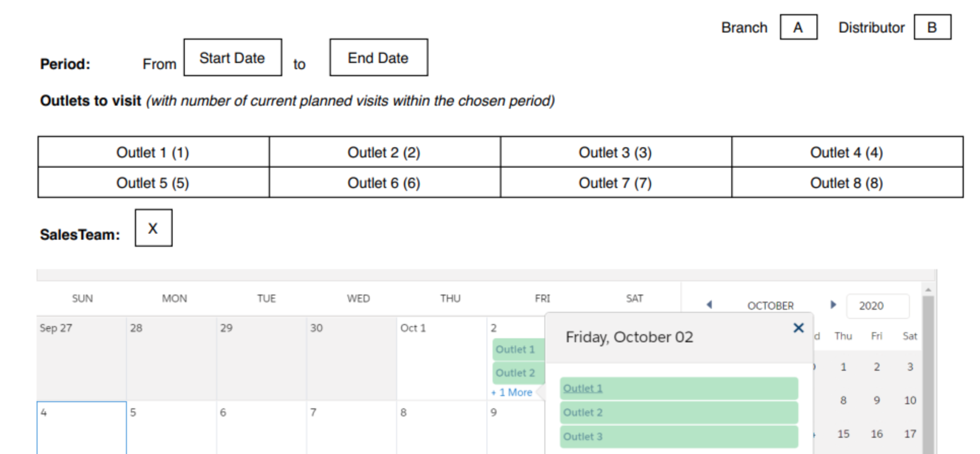The width and height of the screenshot is (980, 454).
Task: Open Outlet 1 link in popup
Action: 582,388
